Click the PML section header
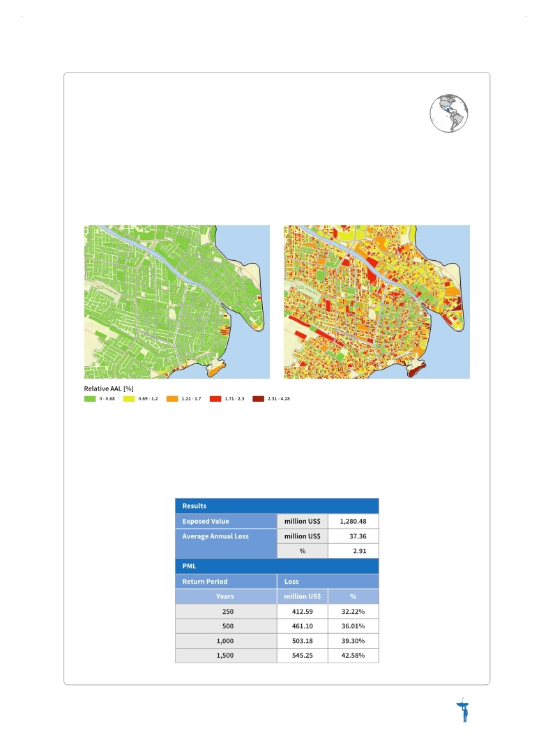 click(277, 566)
